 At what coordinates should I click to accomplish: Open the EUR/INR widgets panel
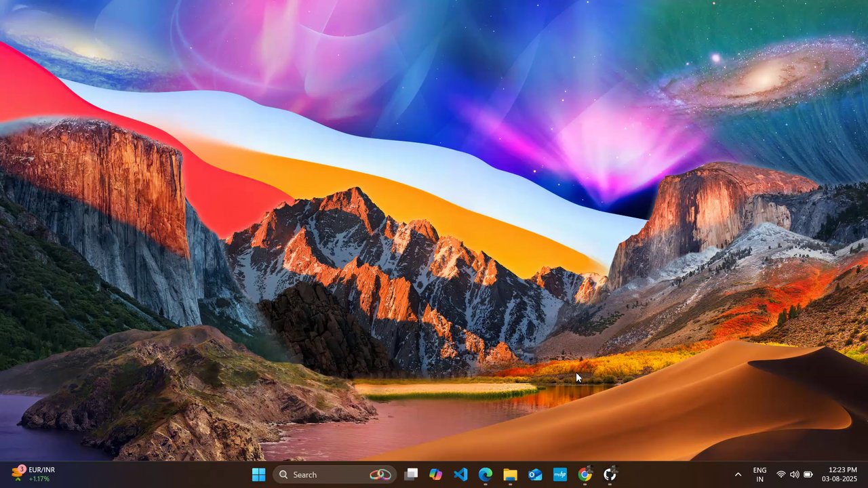[33, 474]
